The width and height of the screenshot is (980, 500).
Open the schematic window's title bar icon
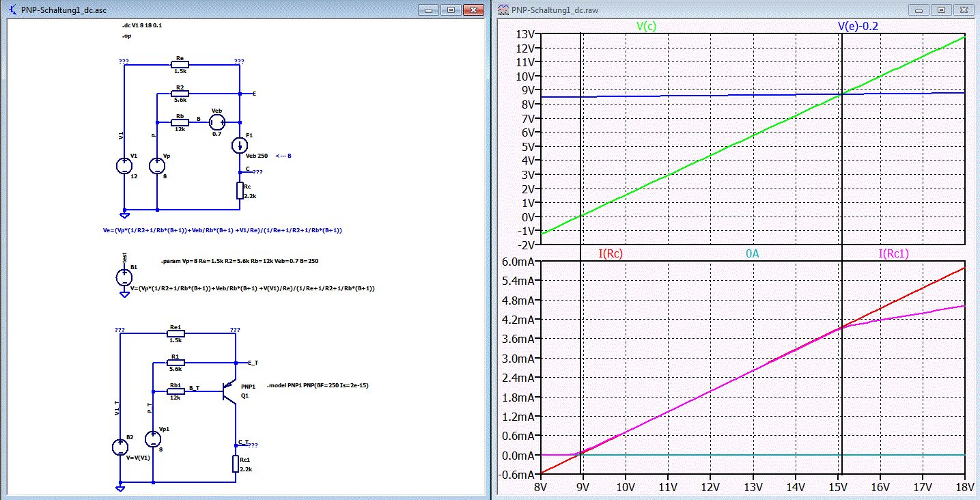14,10
